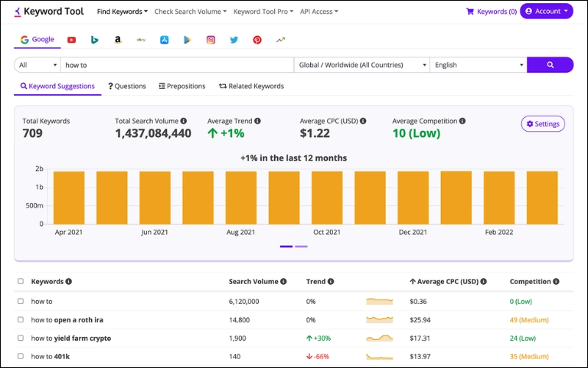
Task: Sort by the Trend column header
Action: click(x=316, y=282)
